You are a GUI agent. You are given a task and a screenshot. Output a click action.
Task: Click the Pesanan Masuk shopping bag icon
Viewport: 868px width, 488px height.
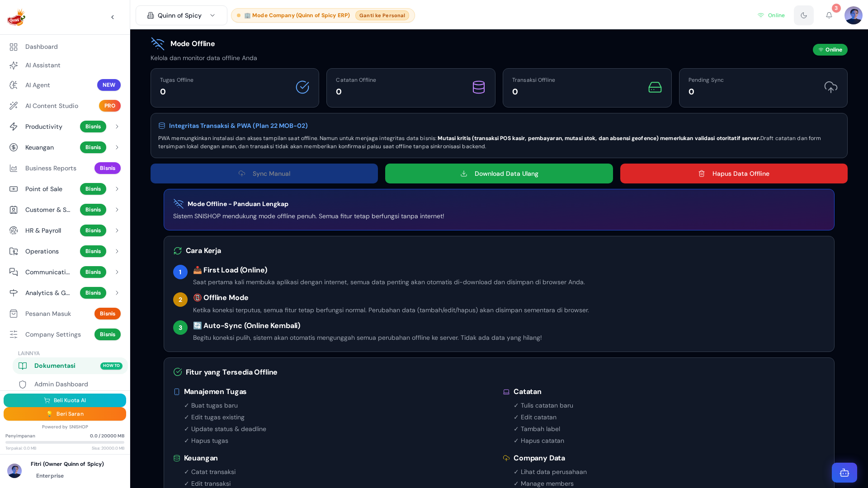[14, 314]
